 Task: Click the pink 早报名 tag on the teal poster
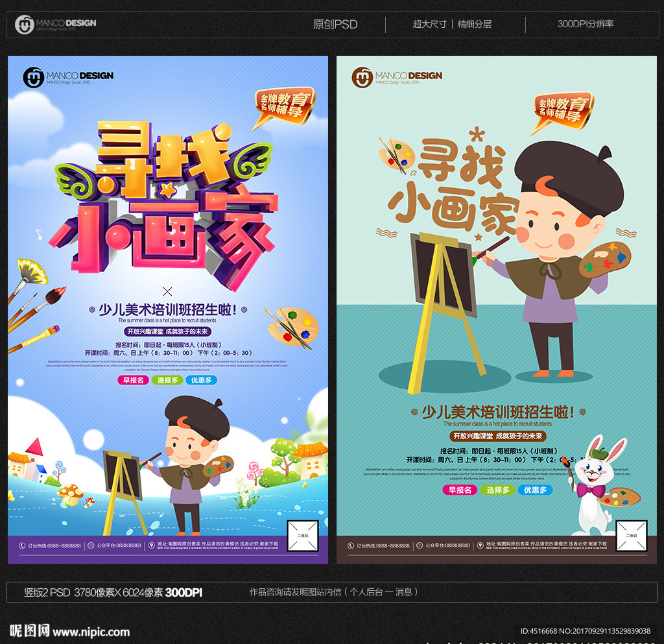(x=460, y=490)
